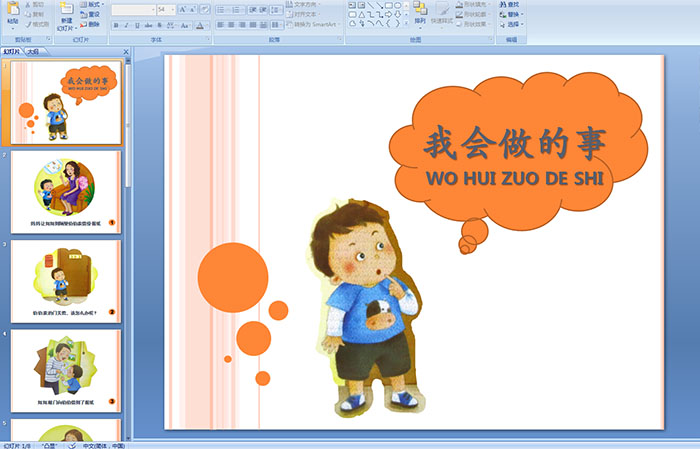
Task: Open the Font dialog launcher 字体
Action: click(x=208, y=39)
